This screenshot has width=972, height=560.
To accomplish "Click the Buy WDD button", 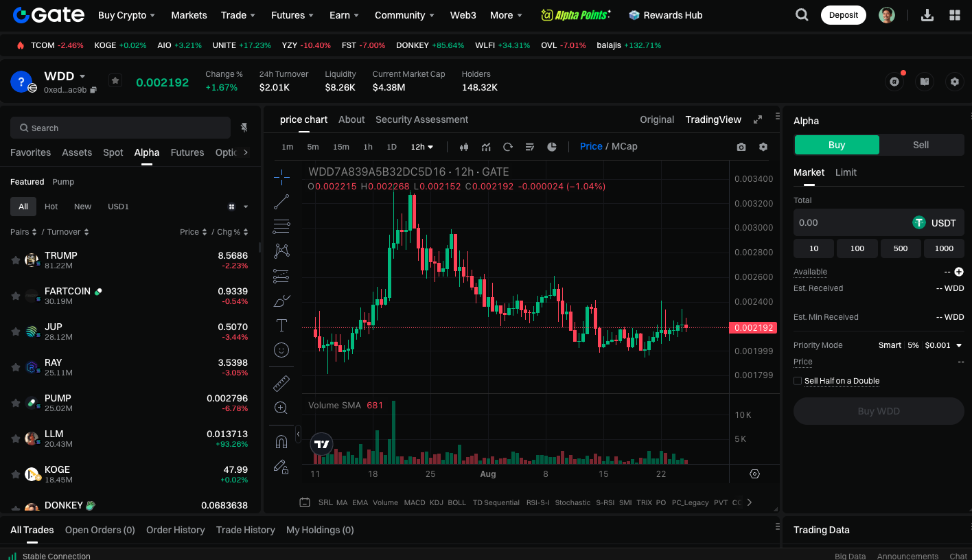I will click(879, 411).
